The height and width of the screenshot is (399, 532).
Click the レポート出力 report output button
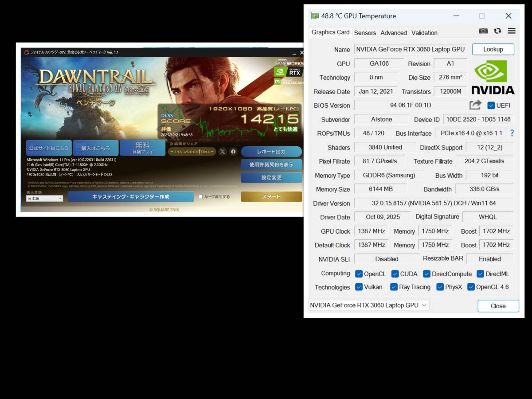(x=271, y=152)
